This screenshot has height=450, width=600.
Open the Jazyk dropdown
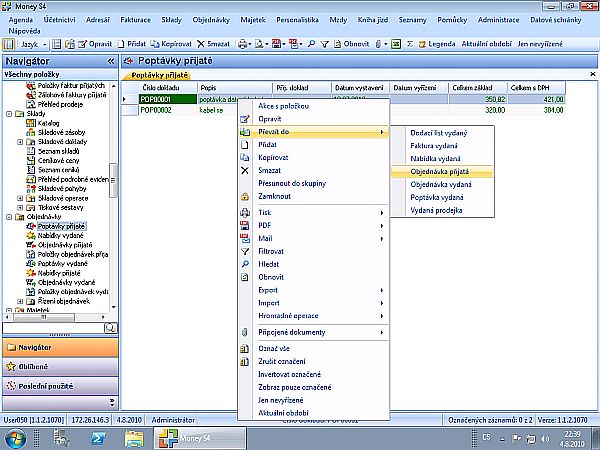pos(34,44)
